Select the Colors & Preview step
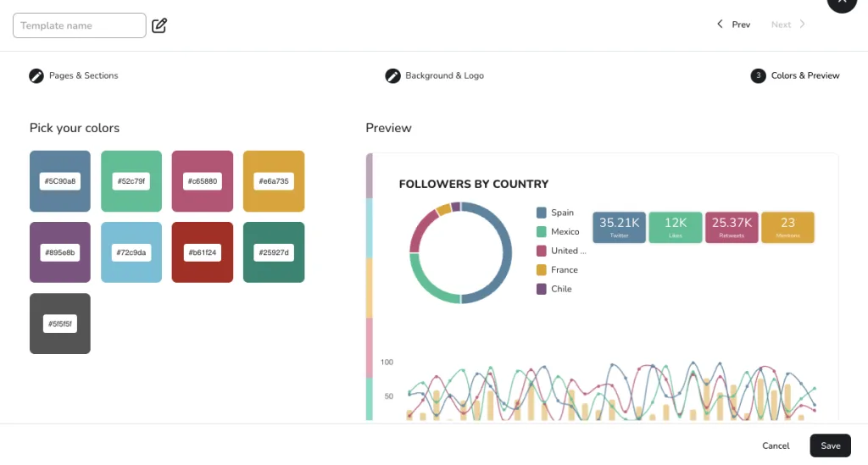This screenshot has width=868, height=465. coord(804,75)
